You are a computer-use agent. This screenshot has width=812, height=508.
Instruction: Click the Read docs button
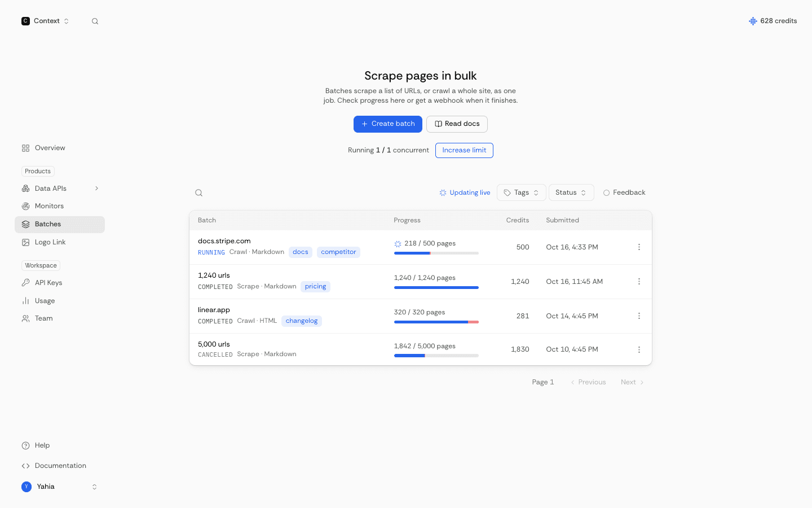coord(457,124)
